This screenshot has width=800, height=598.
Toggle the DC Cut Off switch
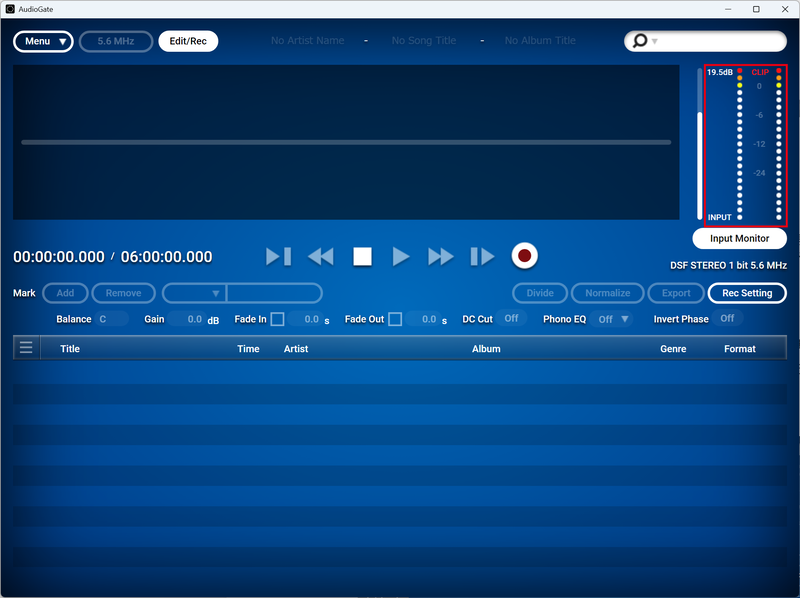point(511,318)
